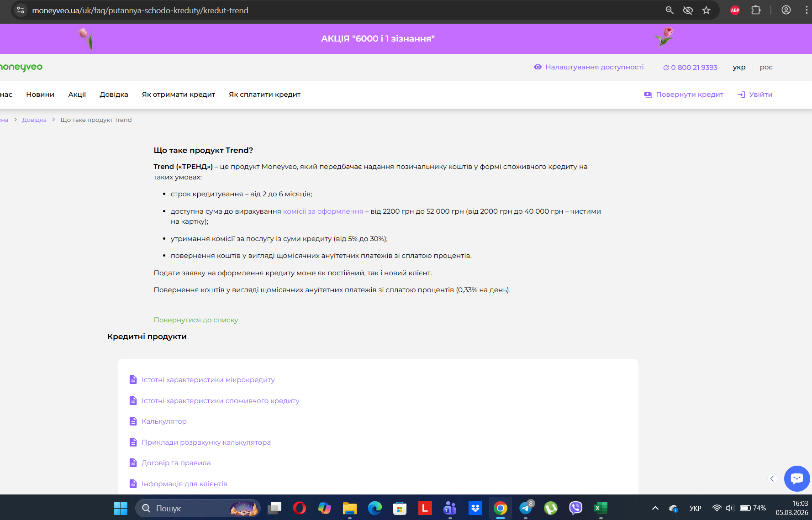Open Microsoft Teams from taskbar
This screenshot has width=812, height=520.
click(x=450, y=508)
